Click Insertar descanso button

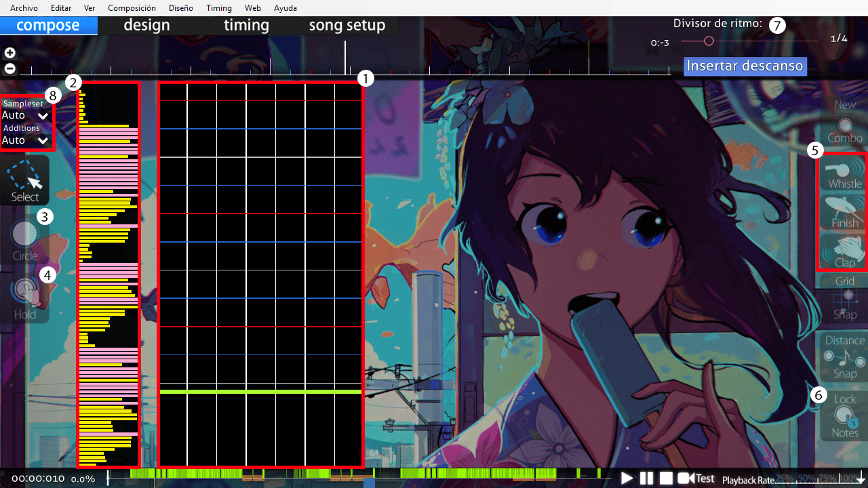pos(745,66)
